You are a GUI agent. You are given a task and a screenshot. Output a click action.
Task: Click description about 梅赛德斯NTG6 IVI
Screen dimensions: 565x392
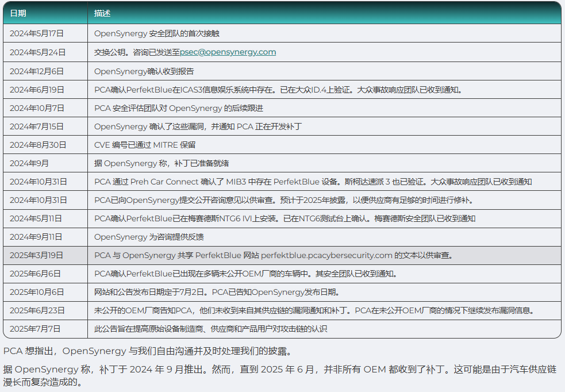pos(285,218)
